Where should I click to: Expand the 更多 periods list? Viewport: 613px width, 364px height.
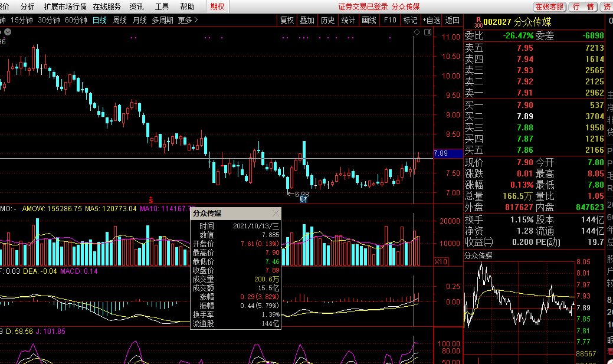[188, 20]
